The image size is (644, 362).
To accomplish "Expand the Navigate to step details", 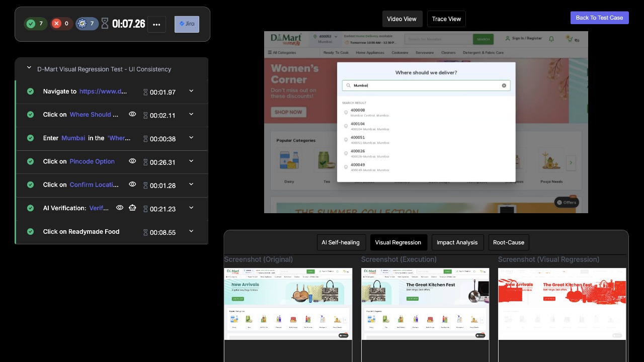I will tap(191, 91).
